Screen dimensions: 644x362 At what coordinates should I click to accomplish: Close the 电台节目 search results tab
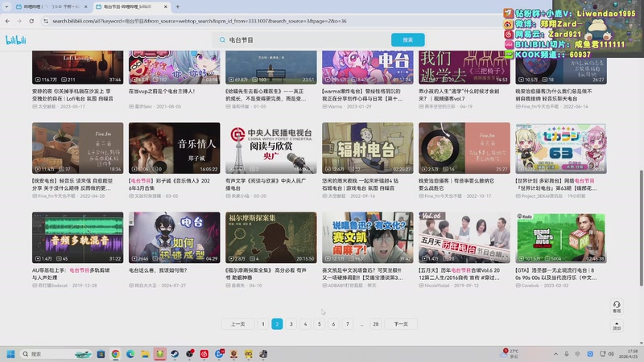pyautogui.click(x=166, y=6)
